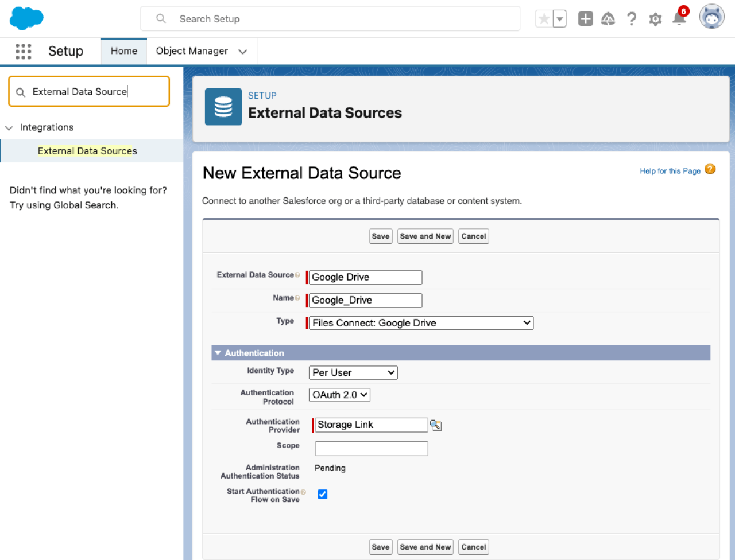
Task: Open the Authentication Provider lookup icon
Action: coord(436,425)
